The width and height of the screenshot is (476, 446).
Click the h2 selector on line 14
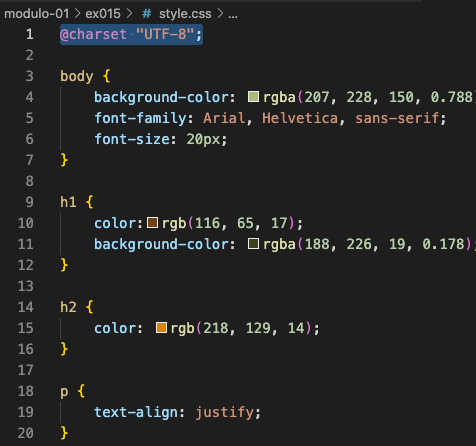[68, 307]
